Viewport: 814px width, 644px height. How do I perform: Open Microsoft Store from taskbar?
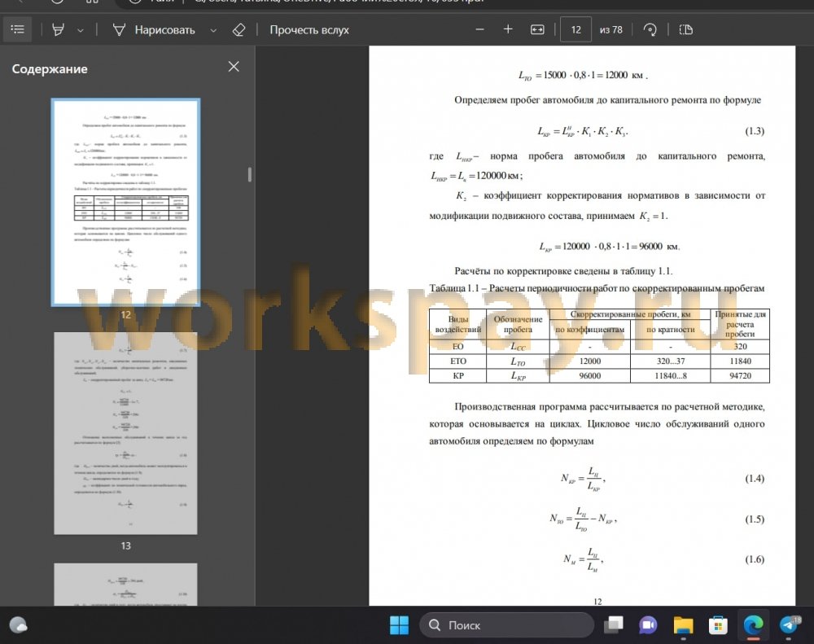(x=718, y=624)
